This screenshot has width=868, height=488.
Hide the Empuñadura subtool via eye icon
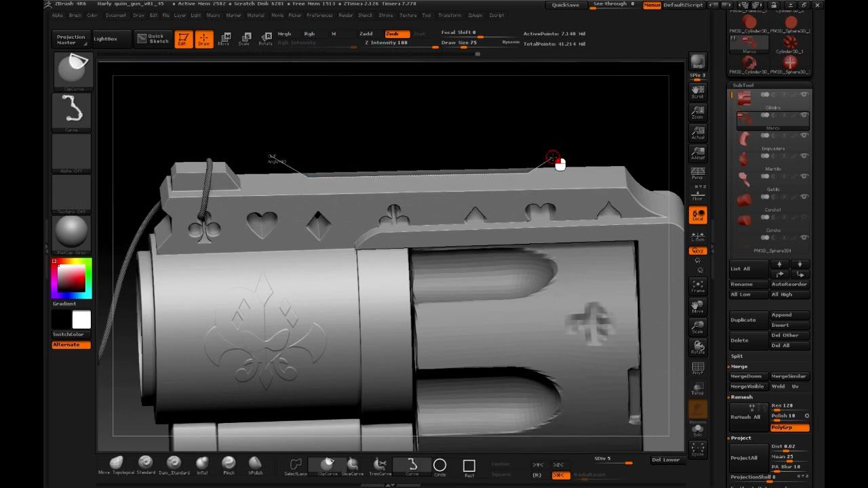pos(804,136)
